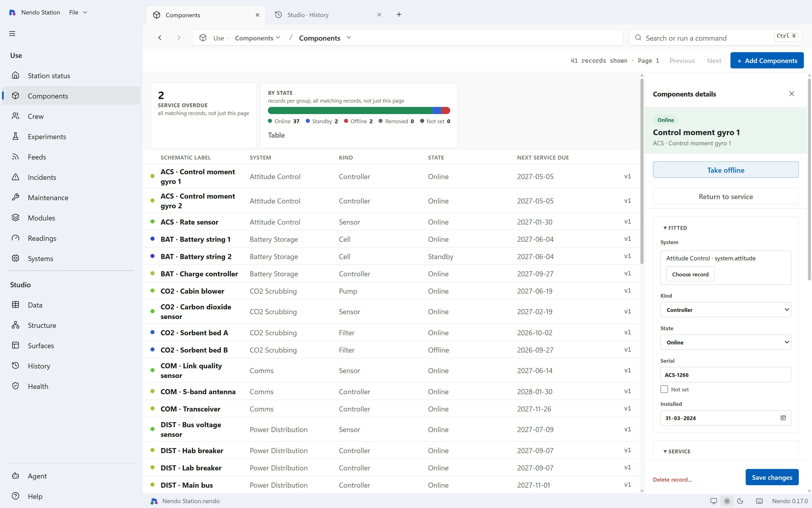Click Delete record link
The height and width of the screenshot is (508, 812).
coord(672,480)
